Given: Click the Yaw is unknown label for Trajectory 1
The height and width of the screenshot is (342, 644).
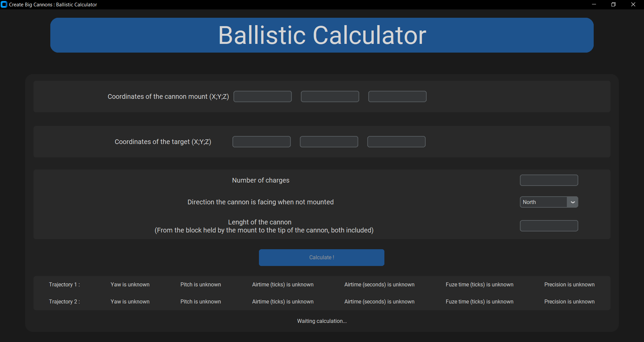Looking at the screenshot, I should click(x=130, y=284).
